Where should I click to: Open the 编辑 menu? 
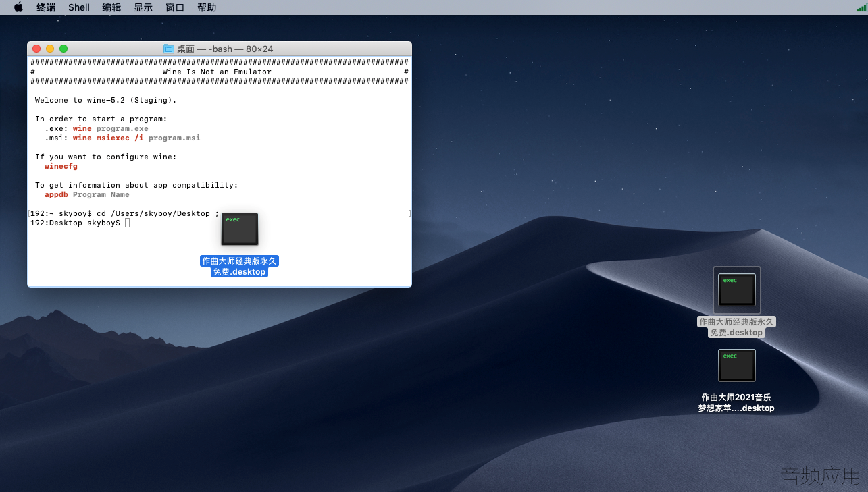pyautogui.click(x=111, y=7)
